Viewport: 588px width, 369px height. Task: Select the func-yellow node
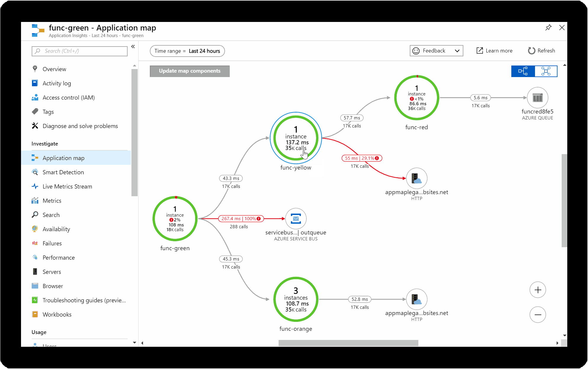296,138
